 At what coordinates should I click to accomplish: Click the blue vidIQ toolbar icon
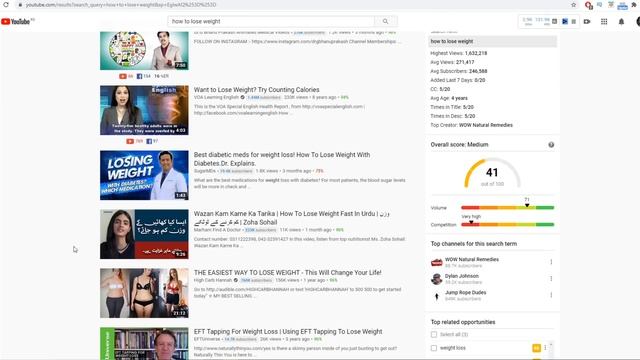(565, 21)
